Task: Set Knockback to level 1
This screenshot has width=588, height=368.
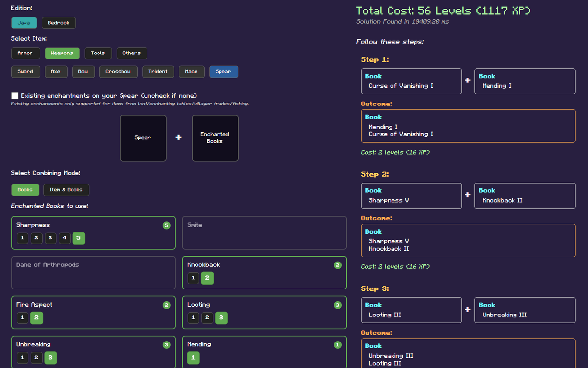Action: 193,278
